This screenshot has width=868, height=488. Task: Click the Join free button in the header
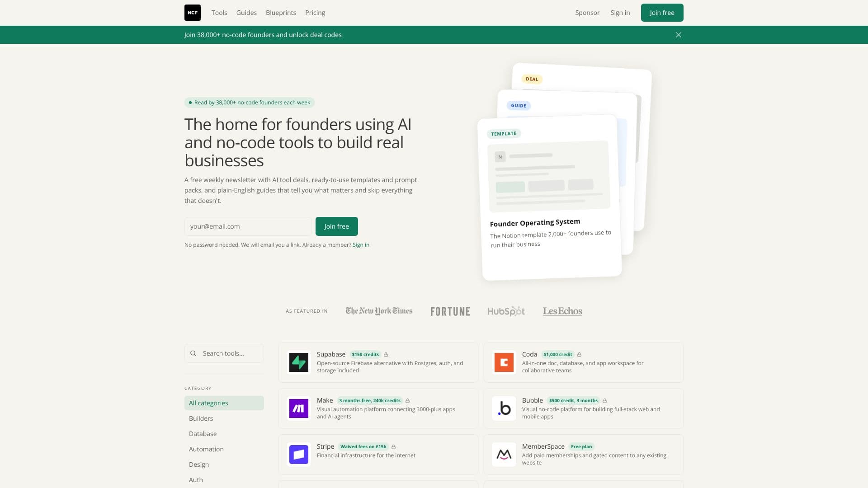pyautogui.click(x=662, y=13)
